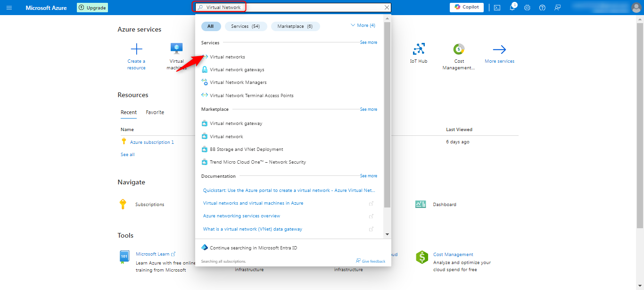Click See more next to Documentation
Image resolution: width=644 pixels, height=290 pixels.
pyautogui.click(x=369, y=176)
